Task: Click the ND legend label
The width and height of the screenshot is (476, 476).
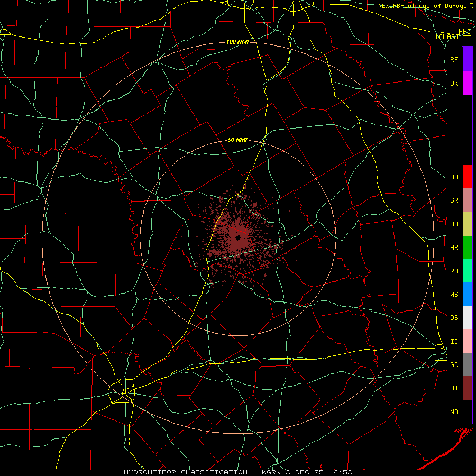Action: tap(454, 412)
